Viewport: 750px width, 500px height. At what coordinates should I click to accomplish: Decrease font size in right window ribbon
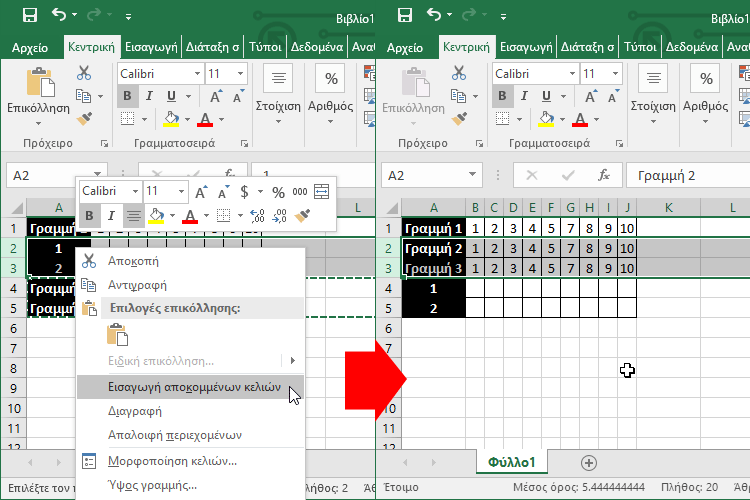point(613,96)
